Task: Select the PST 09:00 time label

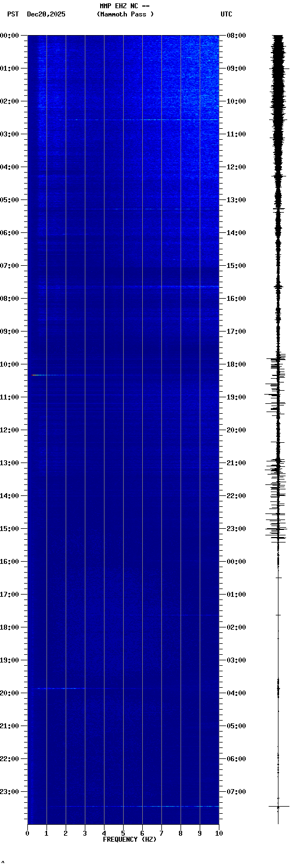Action: pos(9,331)
